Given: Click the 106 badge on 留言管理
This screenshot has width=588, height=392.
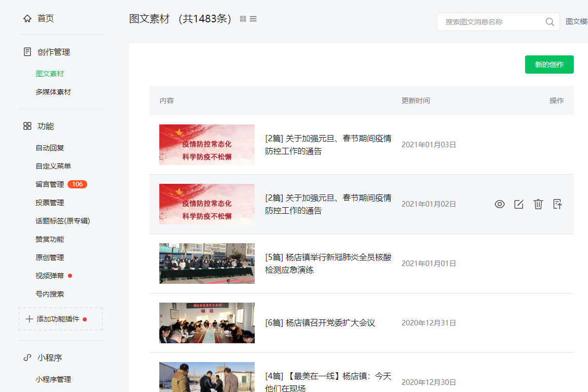Looking at the screenshot, I should click(x=77, y=184).
